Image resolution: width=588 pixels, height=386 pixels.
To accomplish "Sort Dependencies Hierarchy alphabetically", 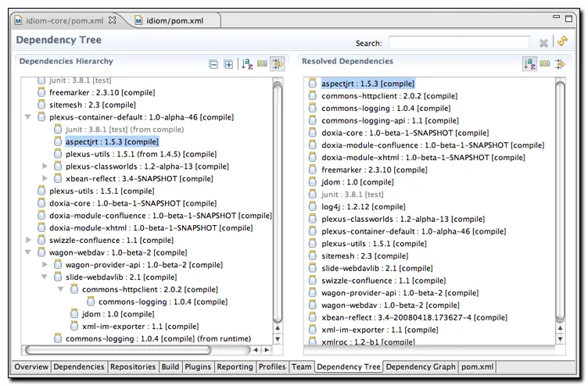I will tap(247, 64).
